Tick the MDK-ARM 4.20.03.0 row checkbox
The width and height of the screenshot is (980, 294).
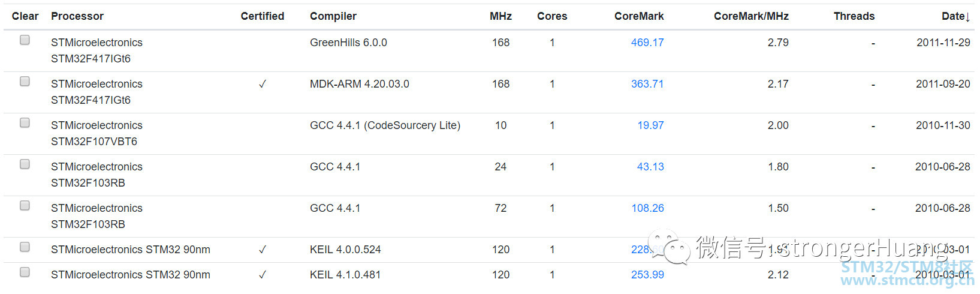pyautogui.click(x=25, y=82)
